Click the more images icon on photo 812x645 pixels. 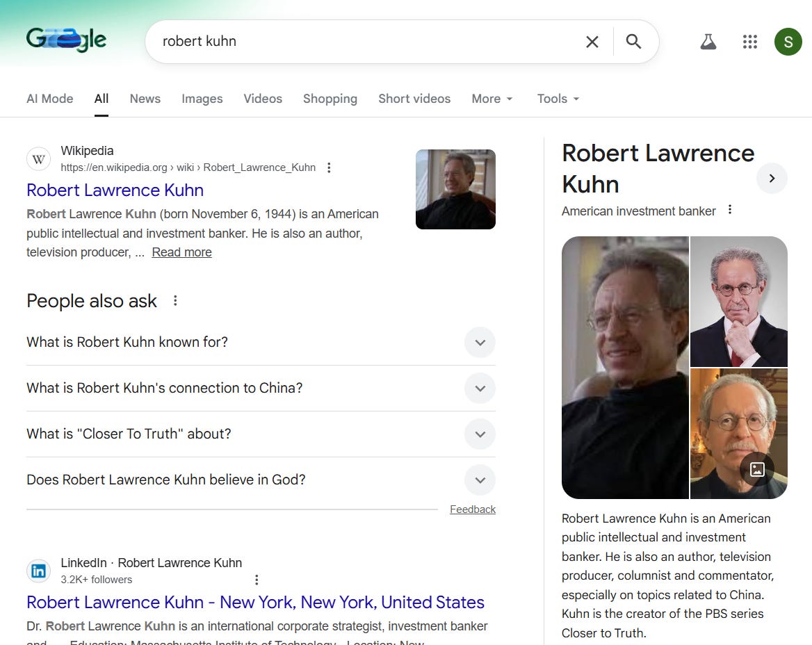(757, 470)
